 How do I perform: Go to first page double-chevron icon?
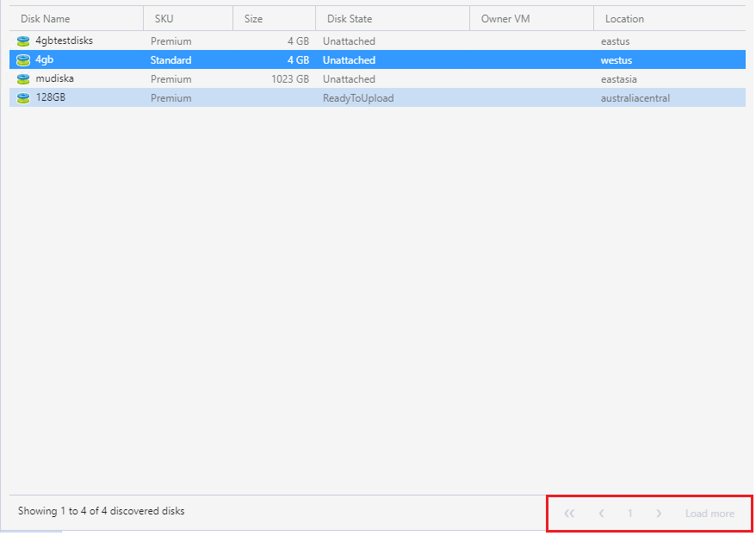(569, 514)
